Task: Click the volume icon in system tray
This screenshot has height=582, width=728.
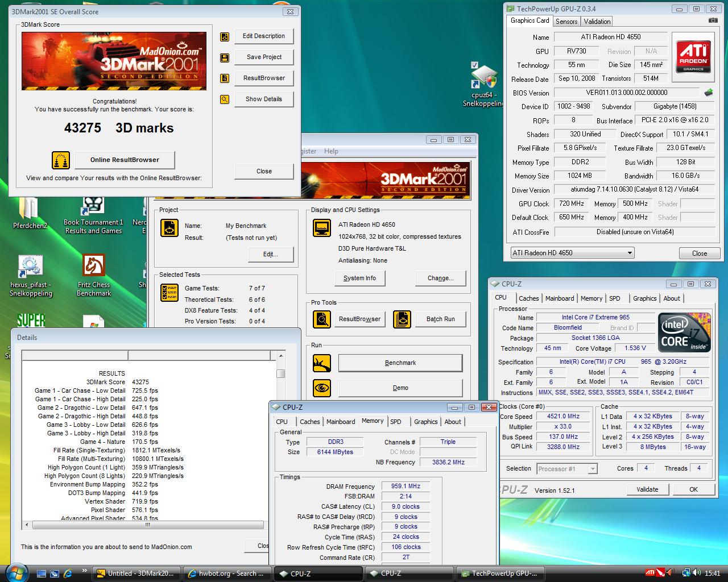Action: [x=697, y=573]
